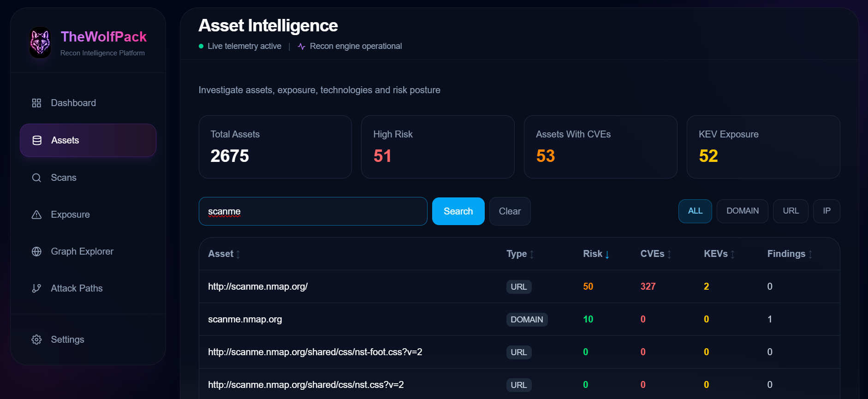This screenshot has height=399, width=868.
Task: Select the ALL type filter
Action: (x=695, y=211)
